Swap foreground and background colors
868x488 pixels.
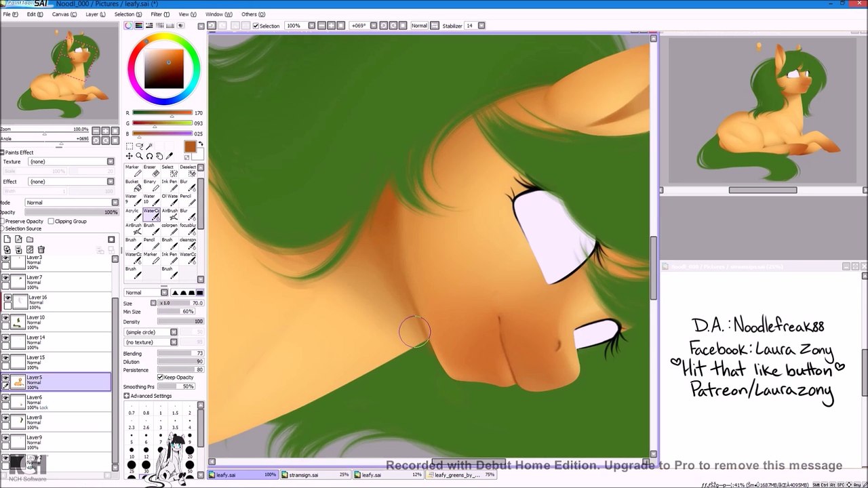pyautogui.click(x=200, y=144)
